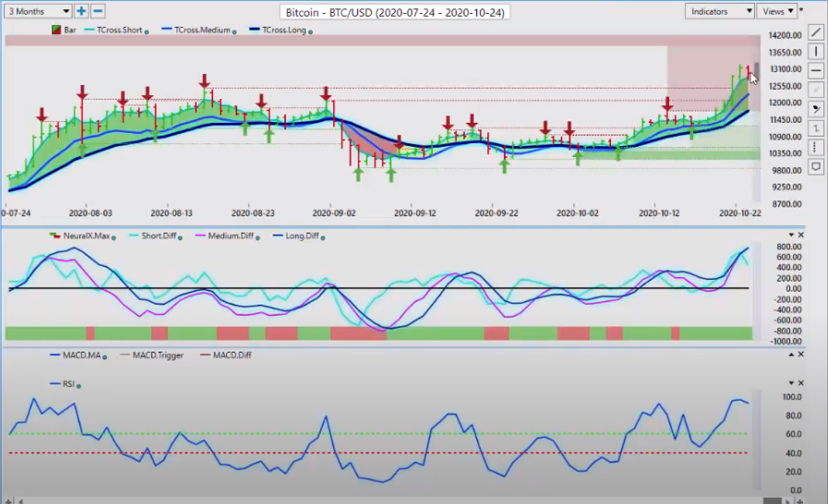Toggle MACD.MA legend entry
The width and height of the screenshot is (828, 504).
point(75,355)
